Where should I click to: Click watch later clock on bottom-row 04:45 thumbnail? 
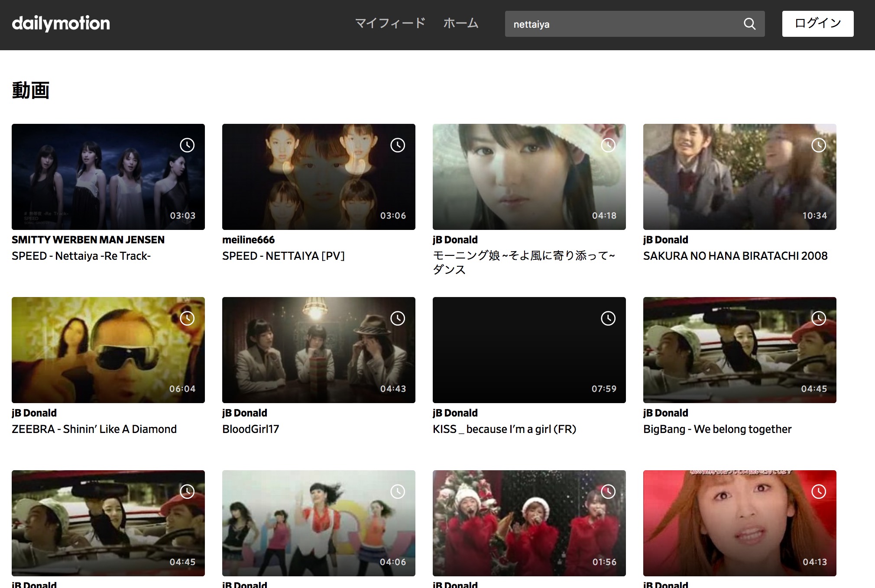pyautogui.click(x=187, y=491)
